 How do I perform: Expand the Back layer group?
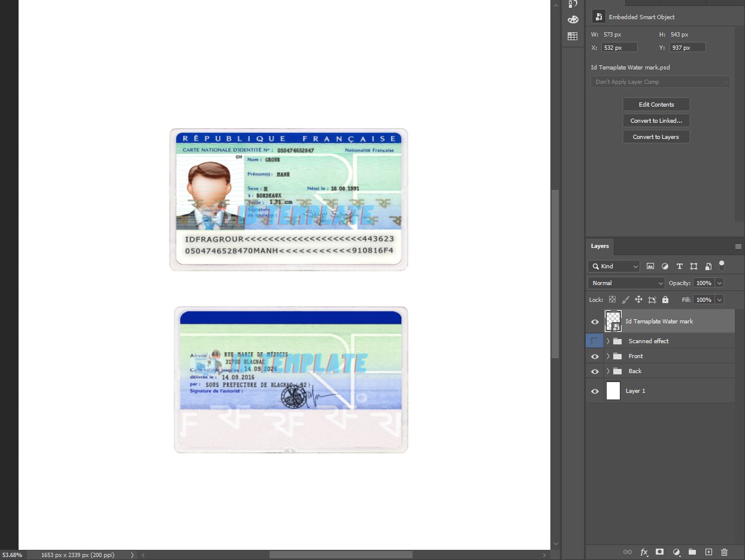(608, 371)
